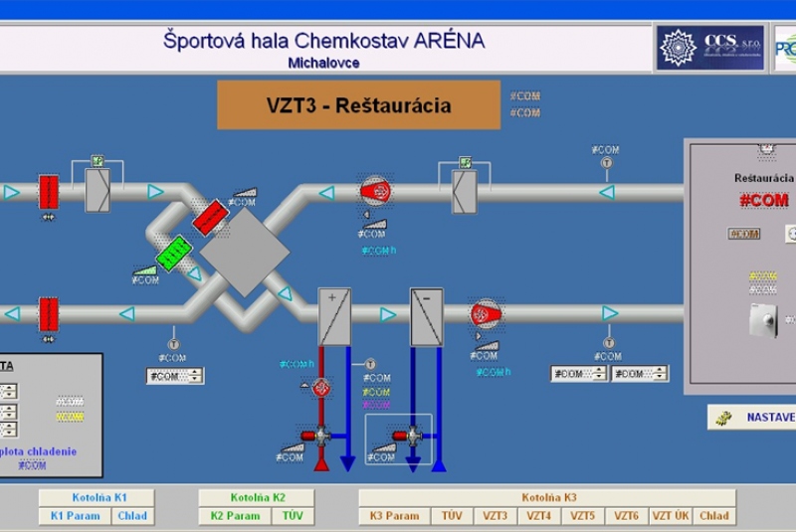
Task: Open the Kotolňa K2 section
Action: point(257,497)
